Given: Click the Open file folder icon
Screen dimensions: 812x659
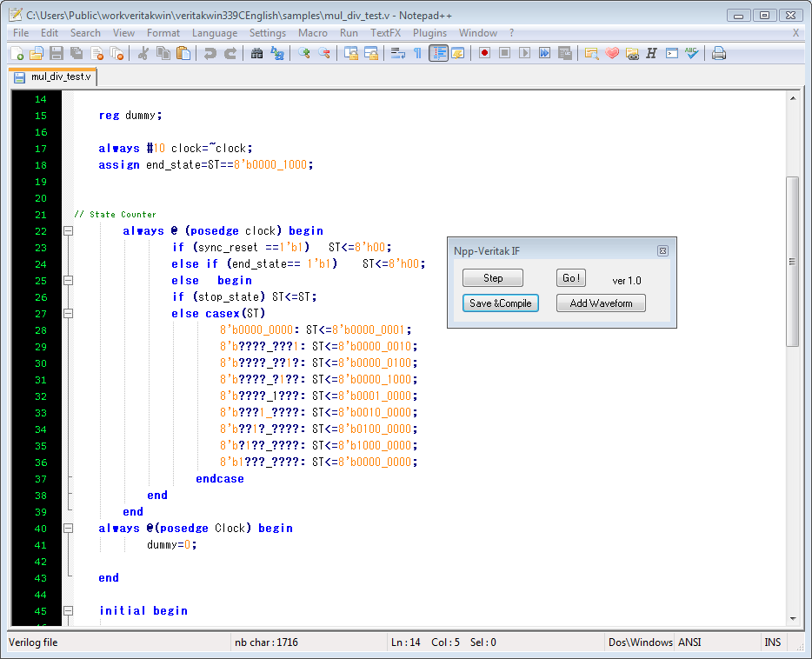Looking at the screenshot, I should tap(37, 53).
